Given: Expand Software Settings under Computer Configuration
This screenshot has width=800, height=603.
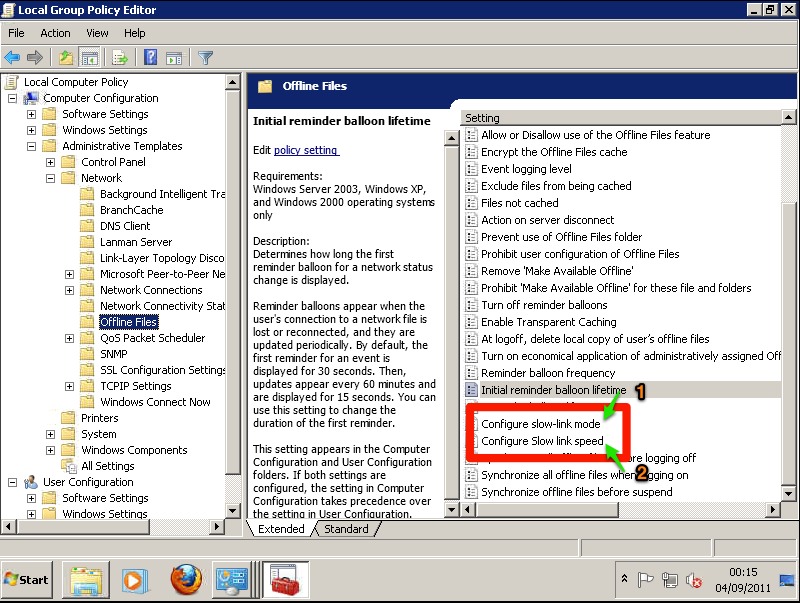Looking at the screenshot, I should 32,114.
